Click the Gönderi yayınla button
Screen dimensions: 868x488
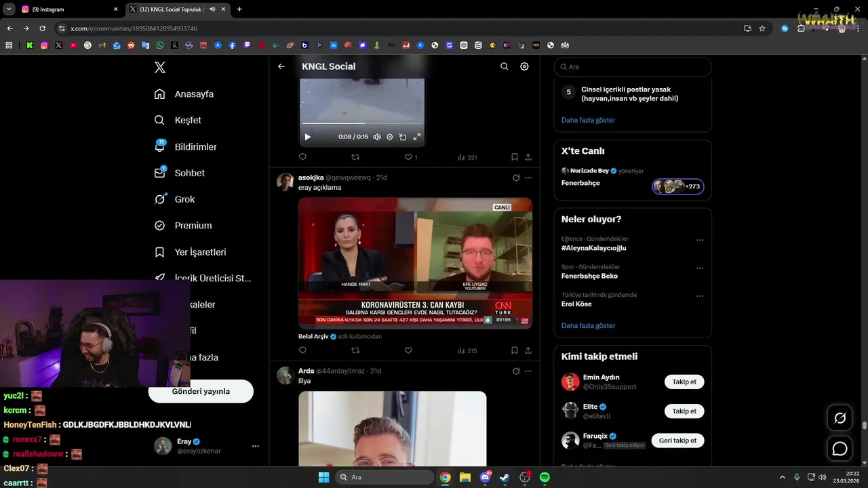(x=201, y=391)
